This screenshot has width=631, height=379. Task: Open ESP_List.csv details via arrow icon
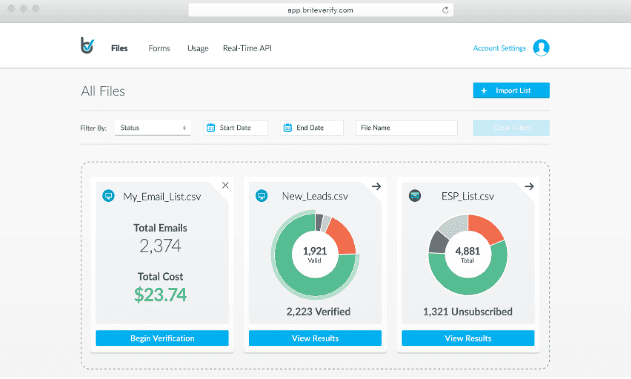coord(529,186)
